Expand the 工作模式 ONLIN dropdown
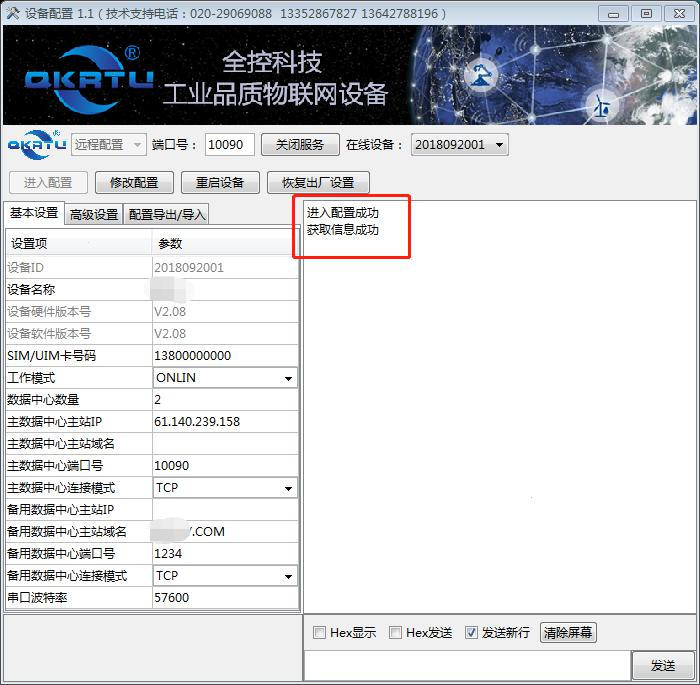 [225, 378]
